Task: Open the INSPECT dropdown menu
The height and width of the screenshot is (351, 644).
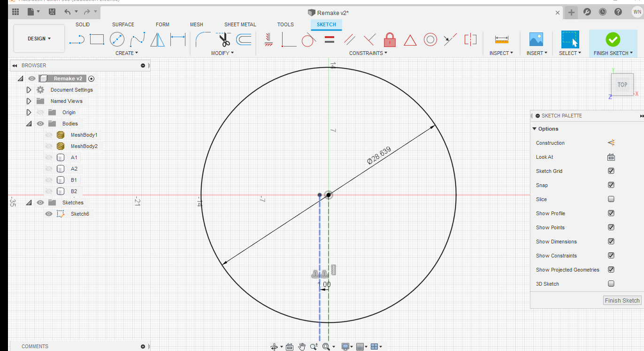Action: coord(501,53)
